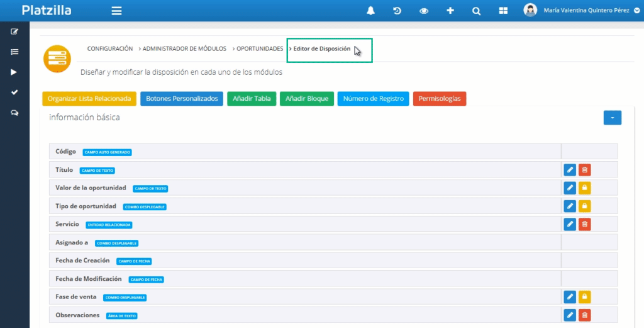Open notifications bell icon

point(370,11)
